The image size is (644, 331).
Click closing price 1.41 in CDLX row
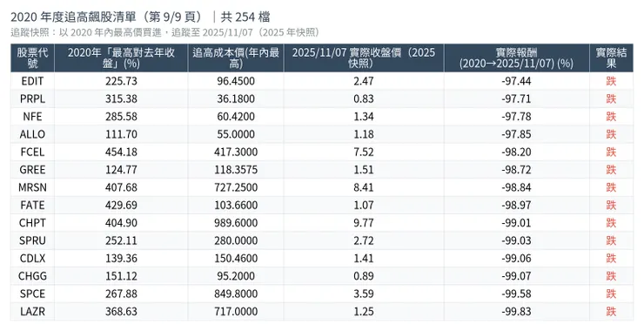[x=364, y=258]
